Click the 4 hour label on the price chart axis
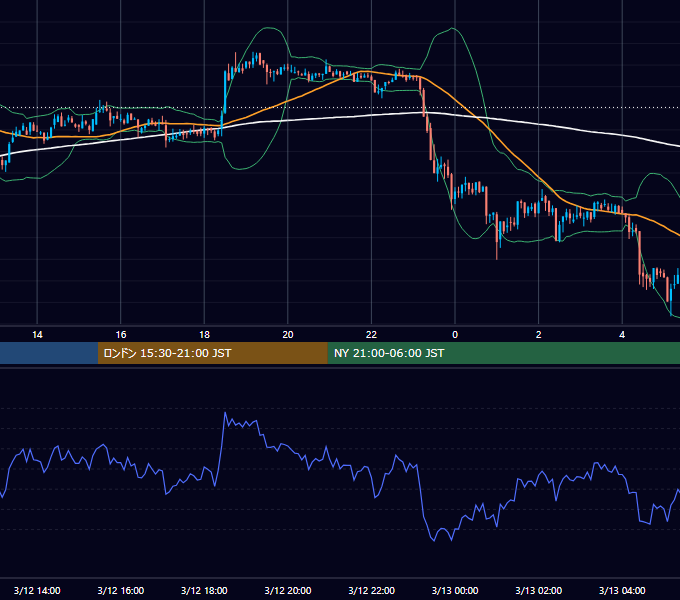The image size is (680, 600). [622, 335]
